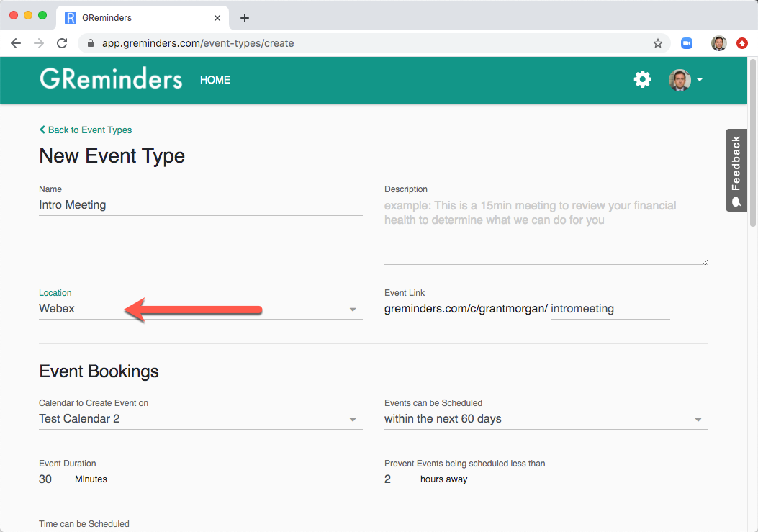Open the avatar dropdown caret
Image resolution: width=758 pixels, height=532 pixels.
tap(699, 81)
